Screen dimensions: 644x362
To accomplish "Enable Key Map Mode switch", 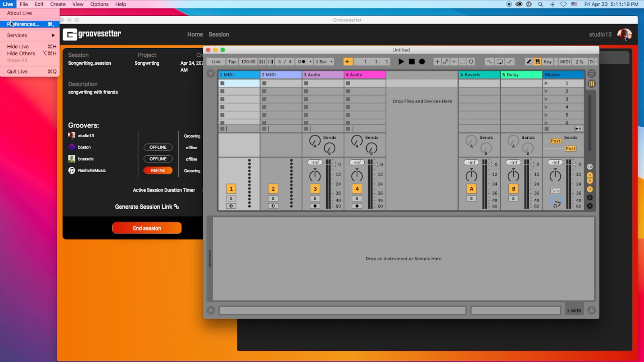I will coord(547,62).
